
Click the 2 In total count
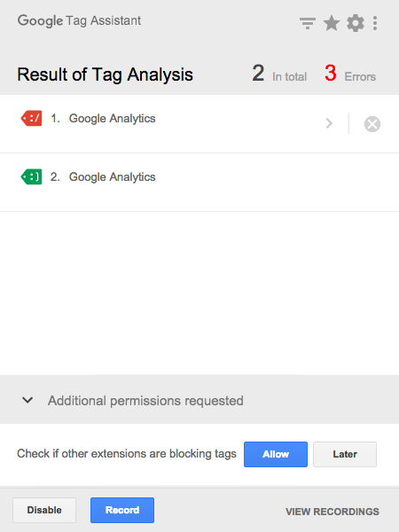click(x=279, y=74)
